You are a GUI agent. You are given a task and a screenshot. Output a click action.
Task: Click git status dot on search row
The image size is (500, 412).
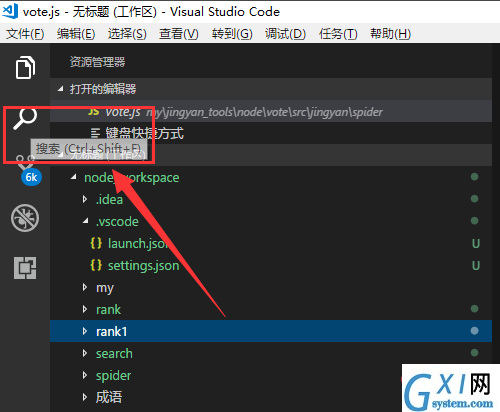[x=474, y=353]
